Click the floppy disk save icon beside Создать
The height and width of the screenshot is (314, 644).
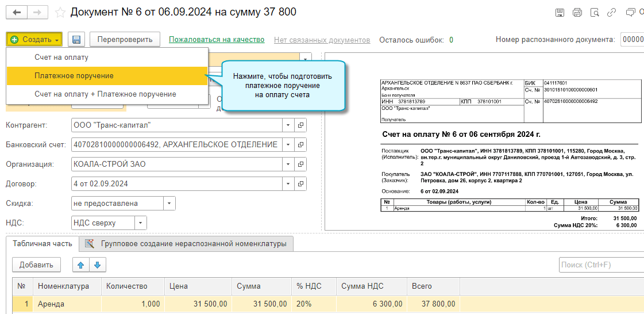point(76,40)
